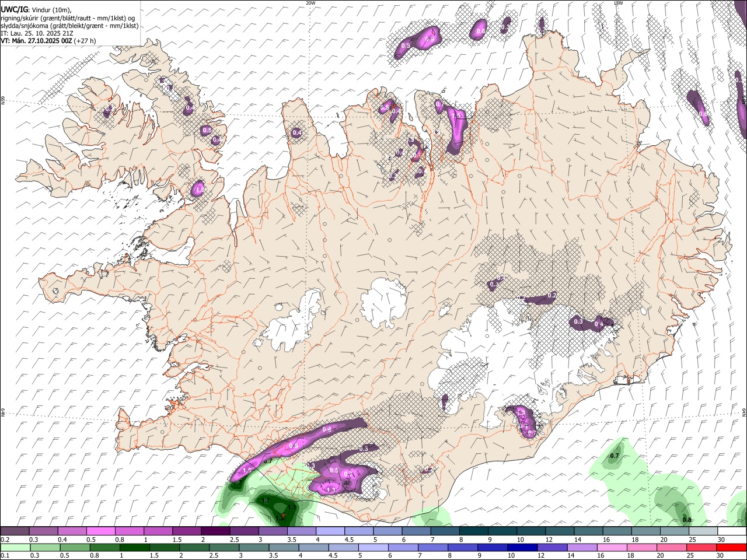Click the "1.7" value in the dark green rain area

coord(266,501)
